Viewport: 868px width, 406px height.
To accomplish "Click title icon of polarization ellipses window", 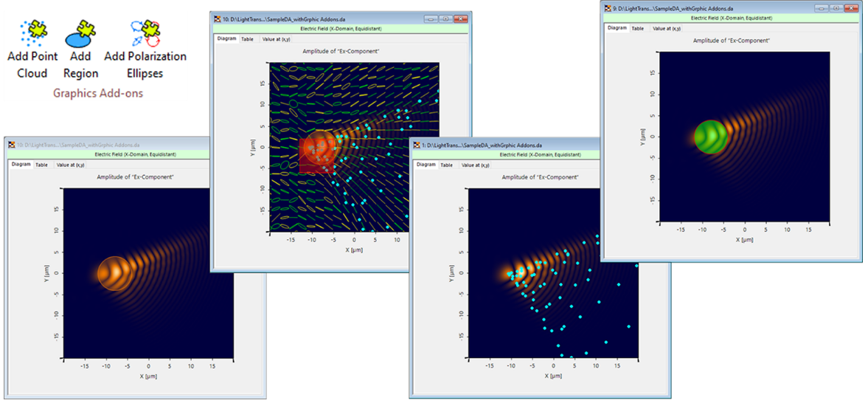I will click(x=217, y=18).
